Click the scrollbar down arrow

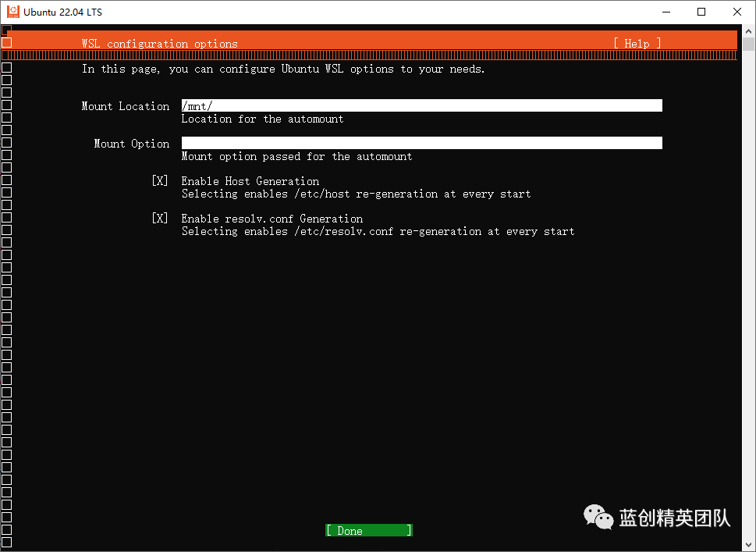tap(748, 545)
